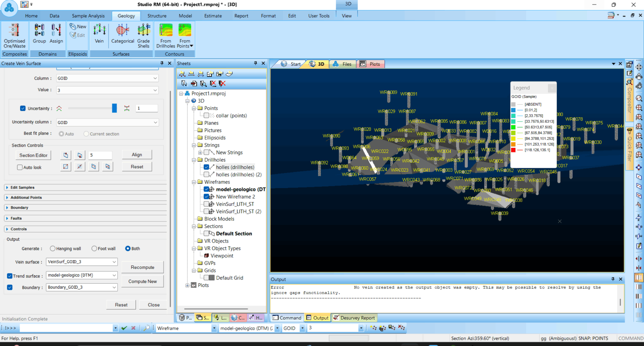Open the Grade Shells tool
This screenshot has height=346, width=644.
point(143,36)
